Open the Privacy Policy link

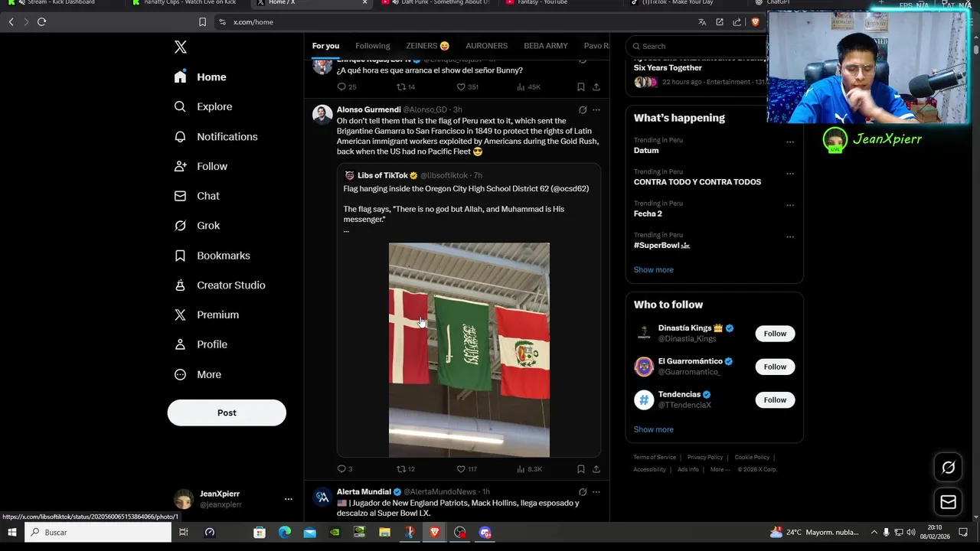click(x=704, y=458)
